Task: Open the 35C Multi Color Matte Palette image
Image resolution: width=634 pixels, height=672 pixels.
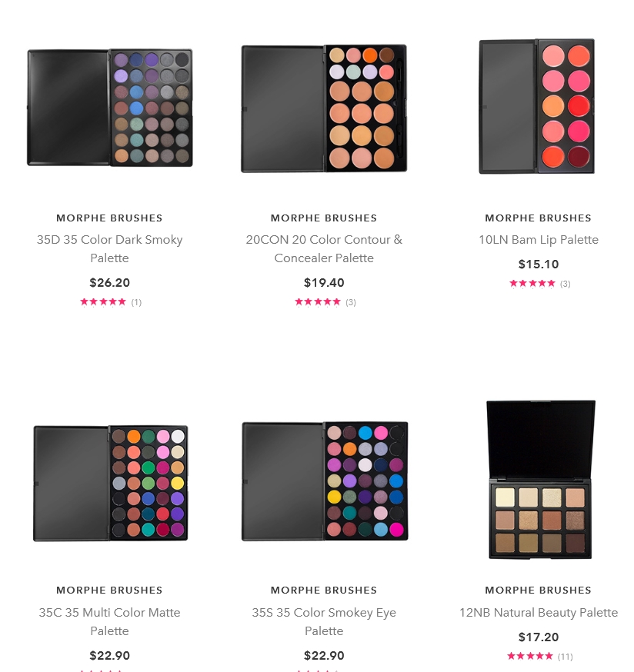Action: (110, 483)
